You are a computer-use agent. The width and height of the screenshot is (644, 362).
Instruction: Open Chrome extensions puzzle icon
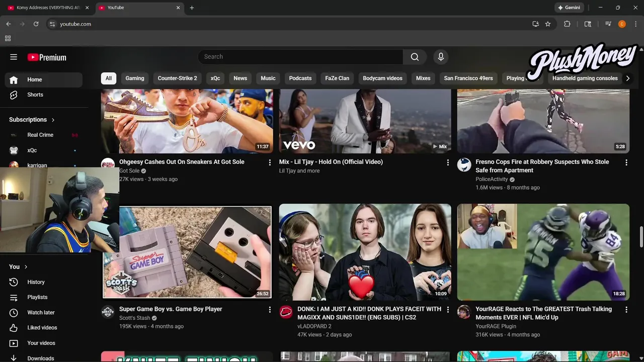pyautogui.click(x=567, y=24)
